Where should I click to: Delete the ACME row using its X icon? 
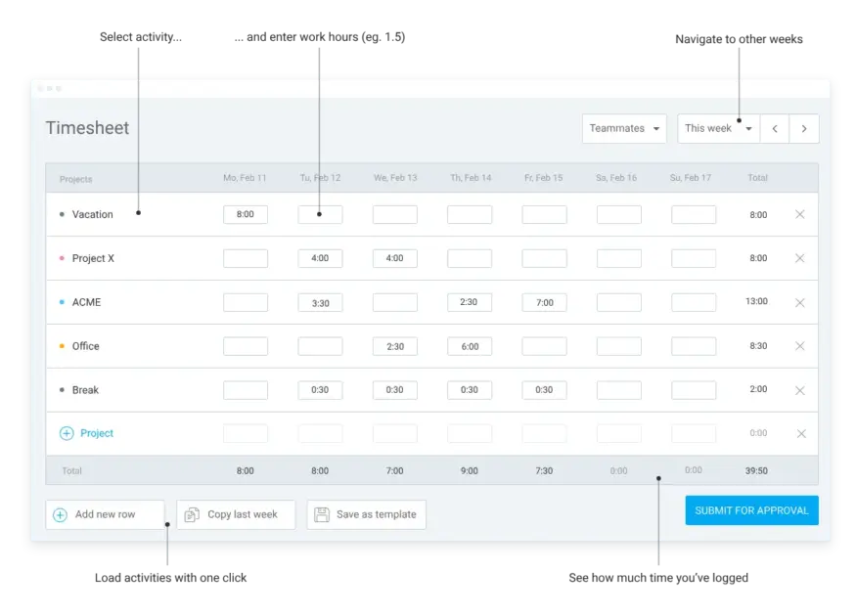[x=800, y=302]
